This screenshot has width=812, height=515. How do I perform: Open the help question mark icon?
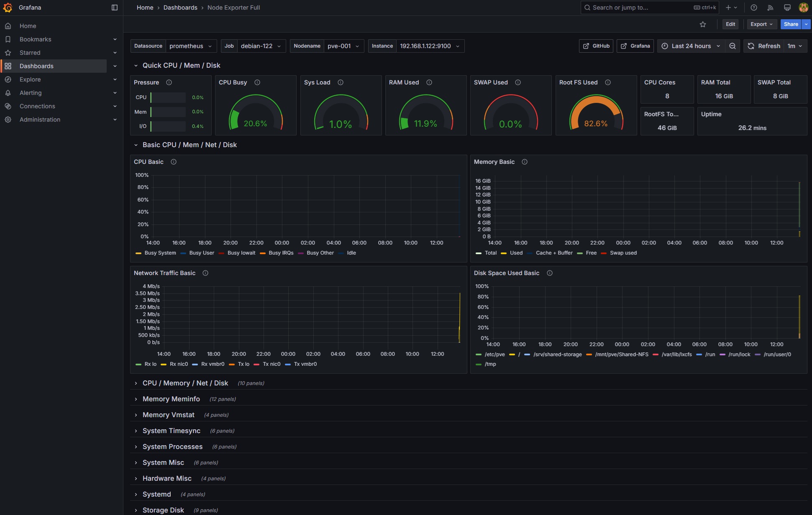click(x=754, y=8)
